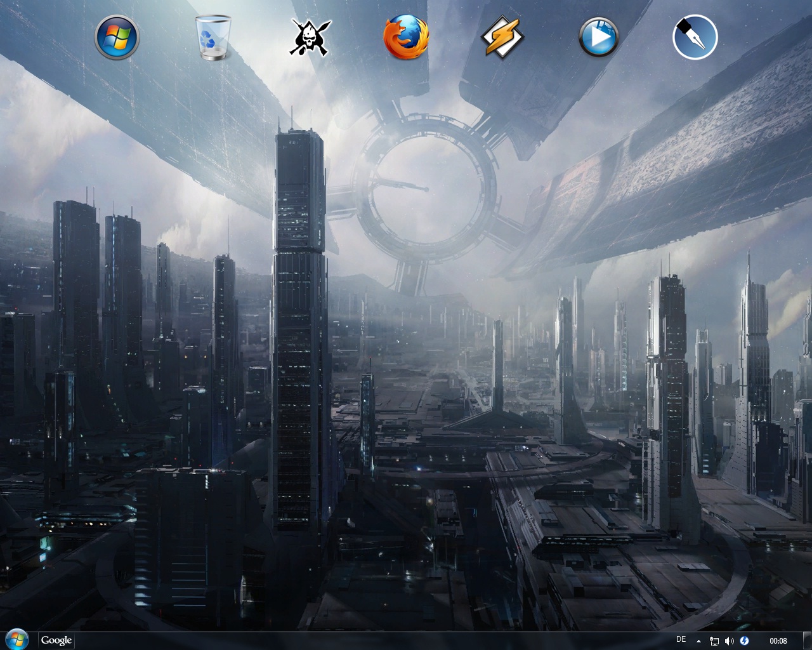812x650 pixels.
Task: Open the Windows logo dock icon
Action: pyautogui.click(x=117, y=37)
